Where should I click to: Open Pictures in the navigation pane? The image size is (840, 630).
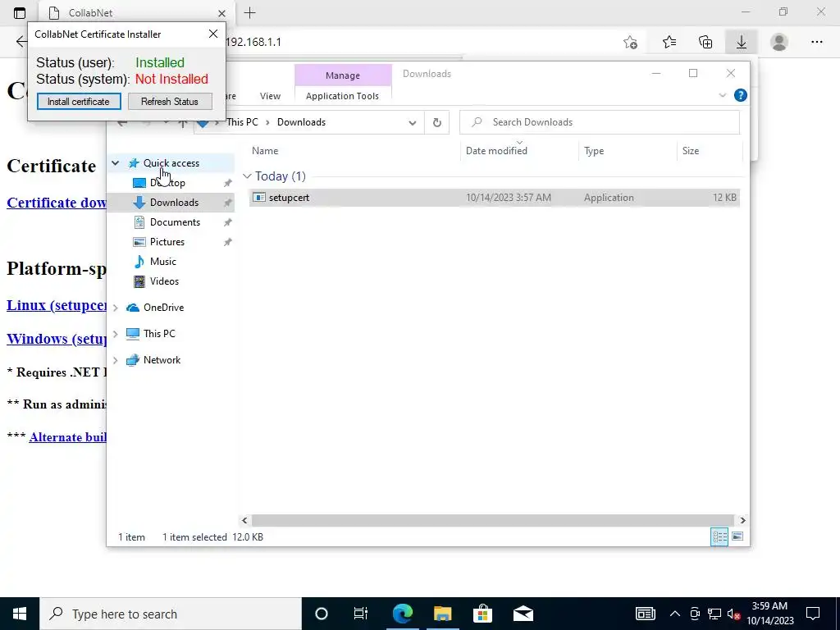tap(167, 242)
